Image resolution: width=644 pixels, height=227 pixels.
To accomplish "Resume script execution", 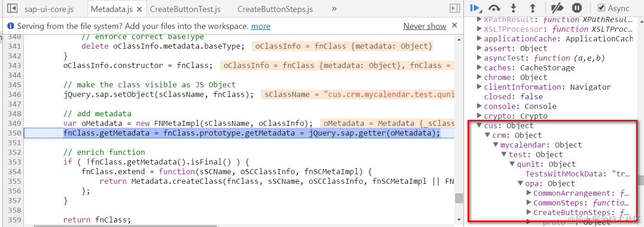I will click(x=475, y=8).
